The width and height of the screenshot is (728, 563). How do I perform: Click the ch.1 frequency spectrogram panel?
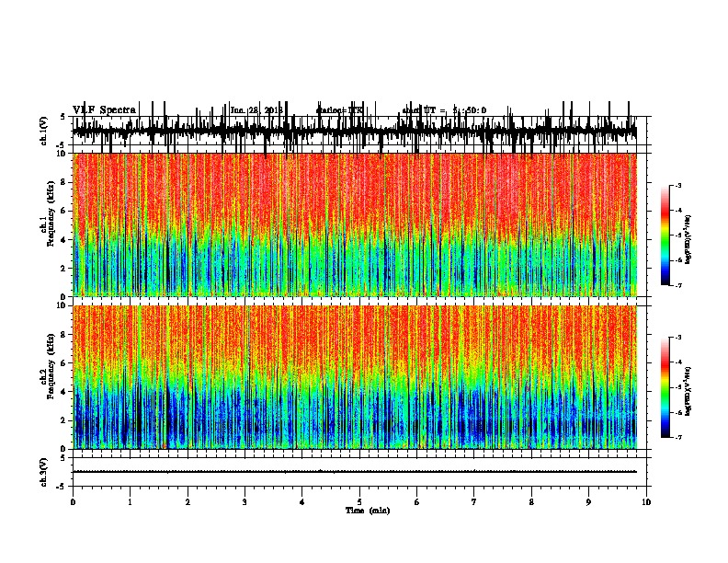tap(355, 224)
